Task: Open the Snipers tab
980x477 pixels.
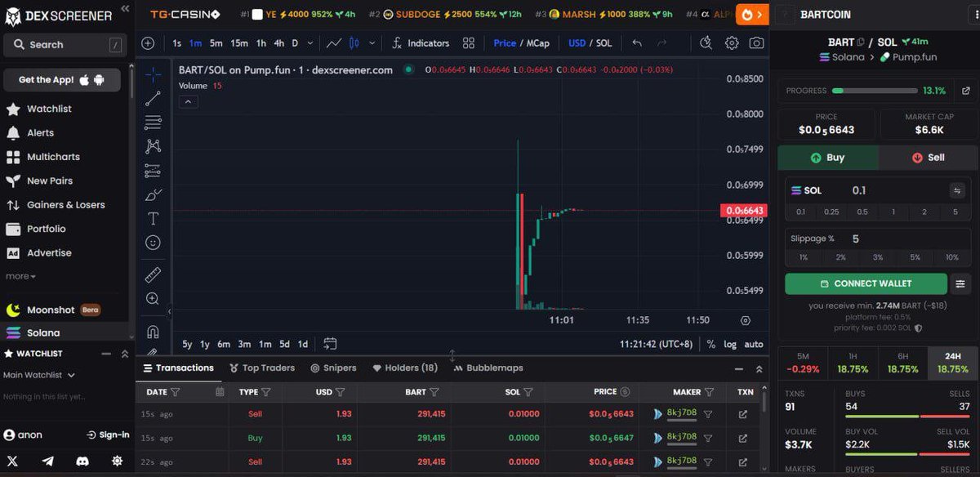Action: click(333, 368)
